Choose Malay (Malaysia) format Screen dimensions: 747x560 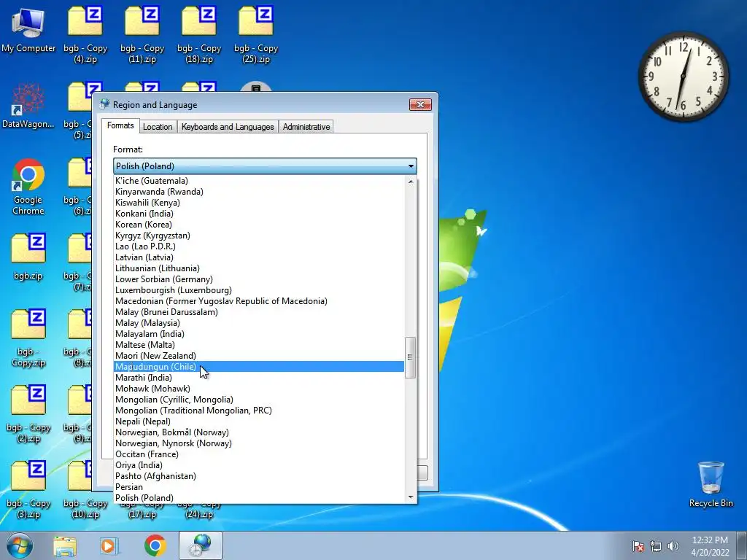(x=259, y=323)
